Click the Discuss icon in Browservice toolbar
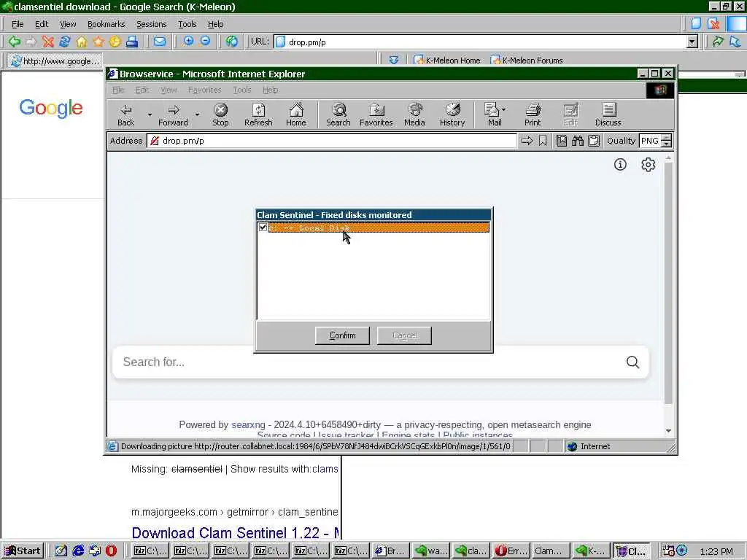Screen dimensions: 747x560 pos(608,114)
